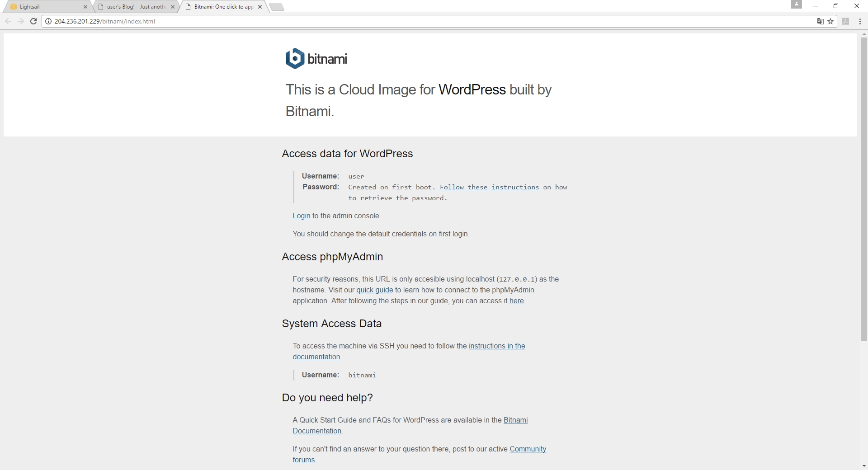The width and height of the screenshot is (868, 470).
Task: Click the scrollbar up arrow
Action: tap(864, 34)
